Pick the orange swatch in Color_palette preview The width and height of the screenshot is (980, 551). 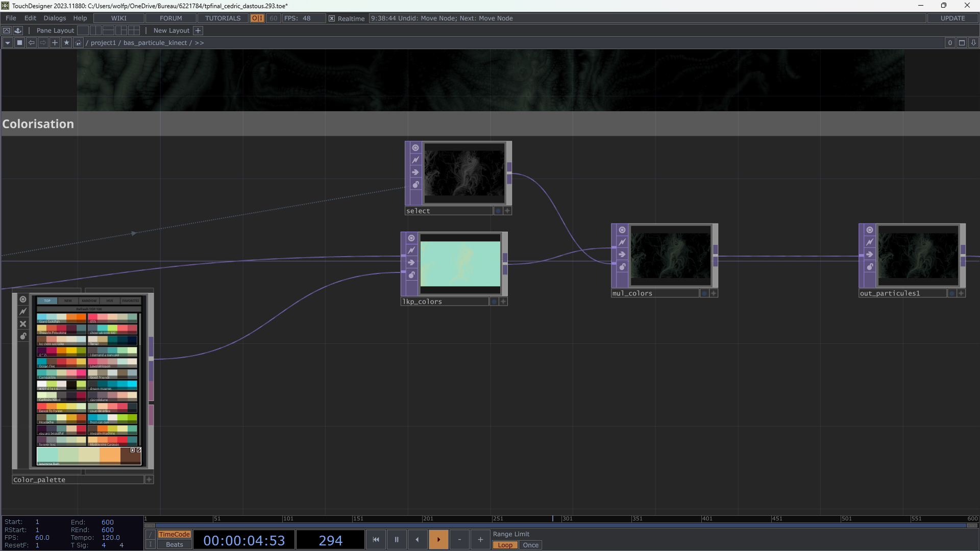110,455
